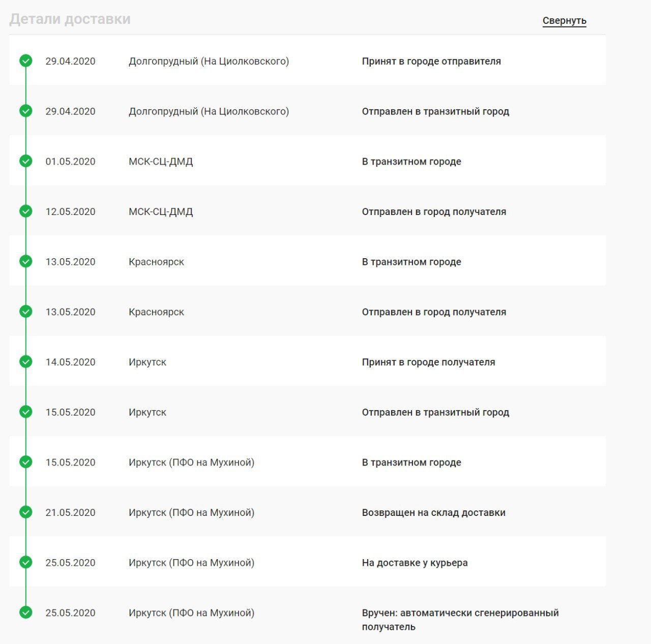Click the date 21.05.2020
Screen dimensions: 651x644
pos(70,513)
